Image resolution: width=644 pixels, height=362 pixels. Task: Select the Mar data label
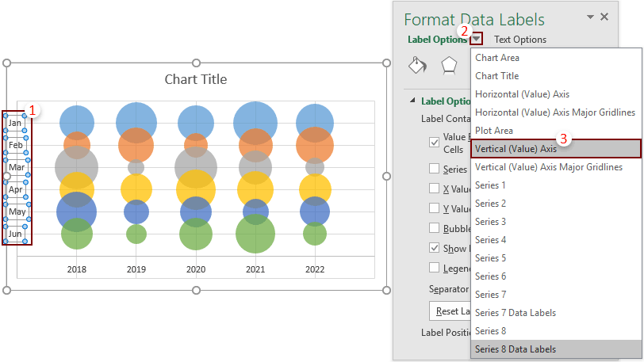[x=17, y=167]
